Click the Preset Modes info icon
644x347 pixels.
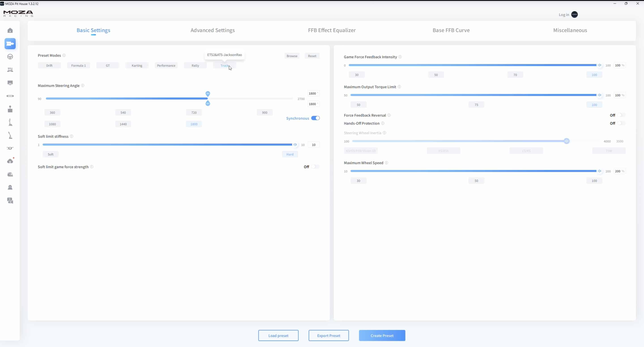pyautogui.click(x=64, y=55)
